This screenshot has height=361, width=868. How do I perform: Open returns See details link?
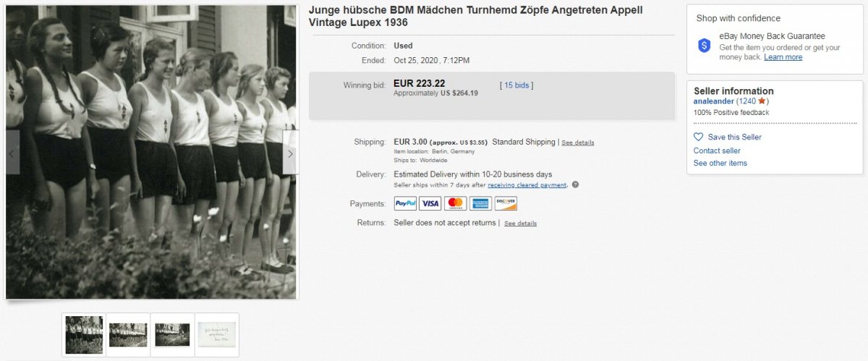pos(520,224)
